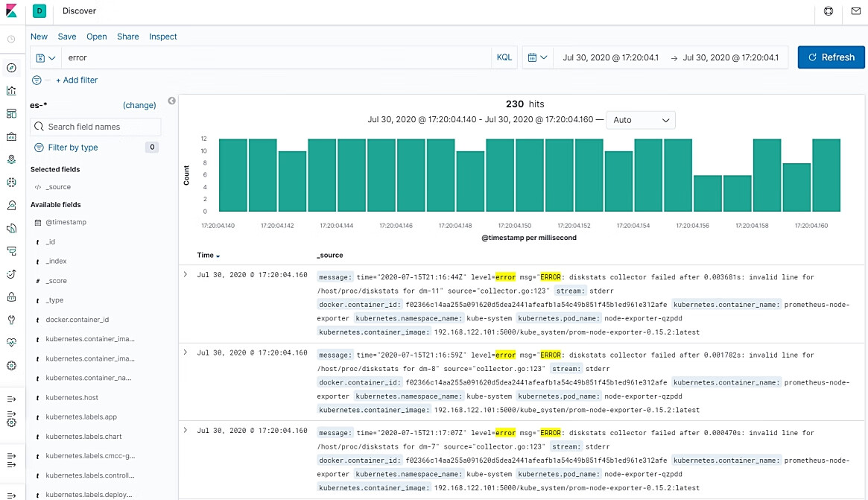This screenshot has height=500, width=868.
Task: Click the Share menu item
Action: (127, 37)
